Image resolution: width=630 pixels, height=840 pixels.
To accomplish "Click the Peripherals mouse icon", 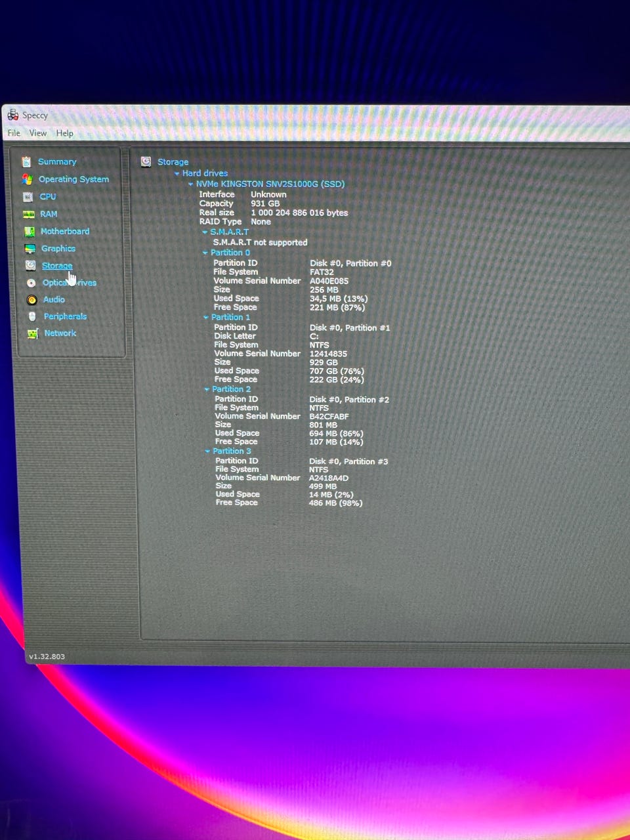I will pyautogui.click(x=32, y=316).
